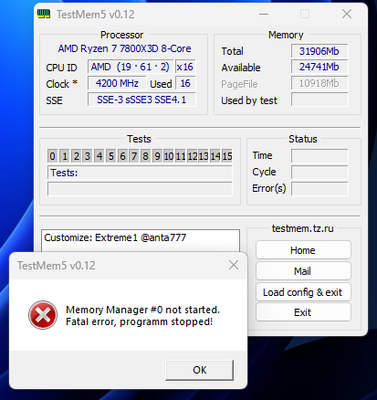The image size is (377, 400).
Task: Select test box number 12
Action: [x=192, y=156]
